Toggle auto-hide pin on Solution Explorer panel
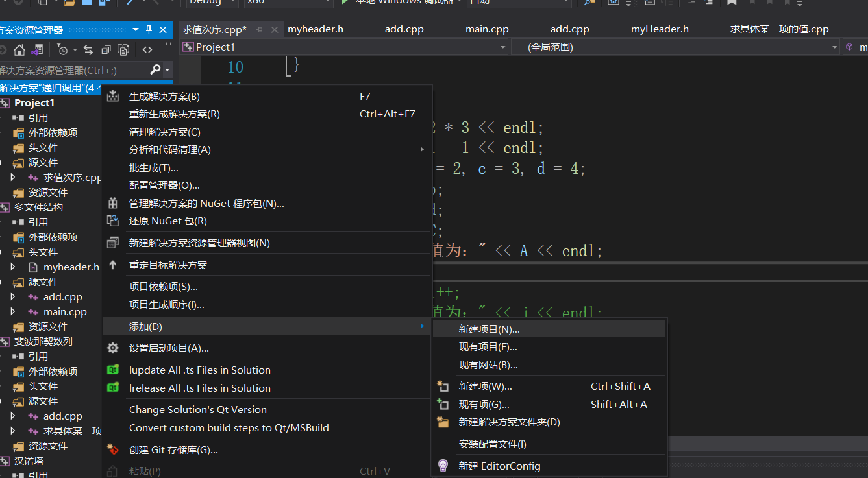Viewport: 868px width, 478px height. pyautogui.click(x=149, y=29)
